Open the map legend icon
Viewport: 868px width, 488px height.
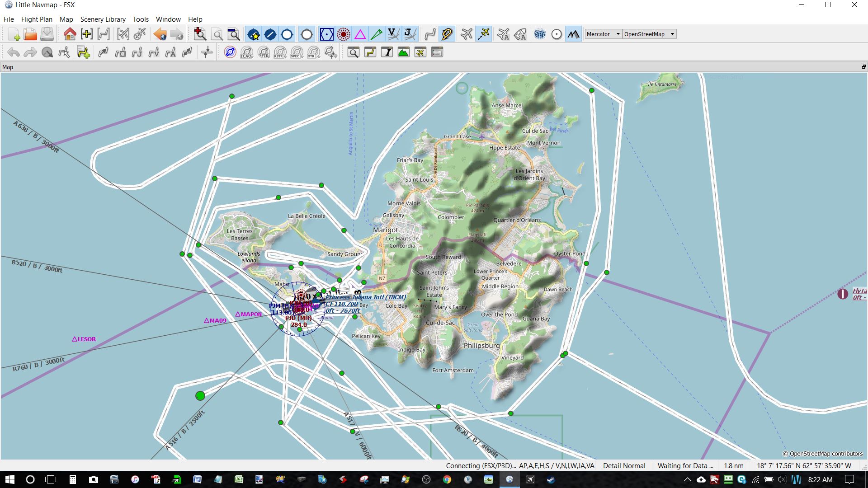[x=437, y=52]
